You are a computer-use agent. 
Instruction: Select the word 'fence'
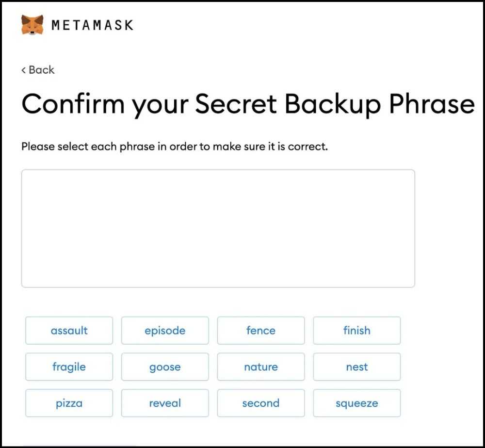pyautogui.click(x=260, y=331)
